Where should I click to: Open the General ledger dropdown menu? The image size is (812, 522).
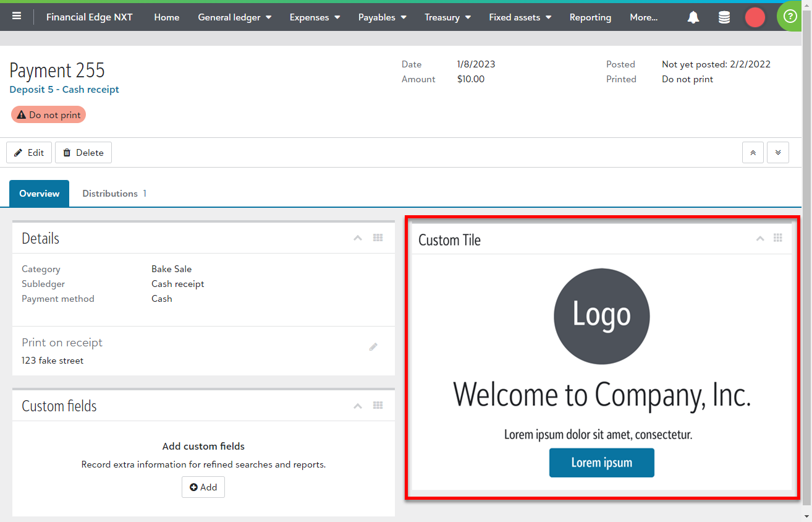(234, 17)
